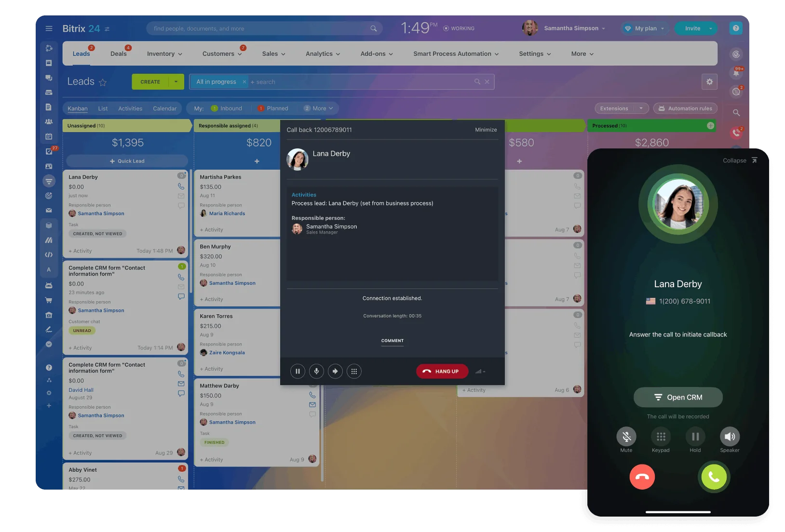Toggle the Inbound counter filter
This screenshot has height=532, width=785.
(x=227, y=108)
